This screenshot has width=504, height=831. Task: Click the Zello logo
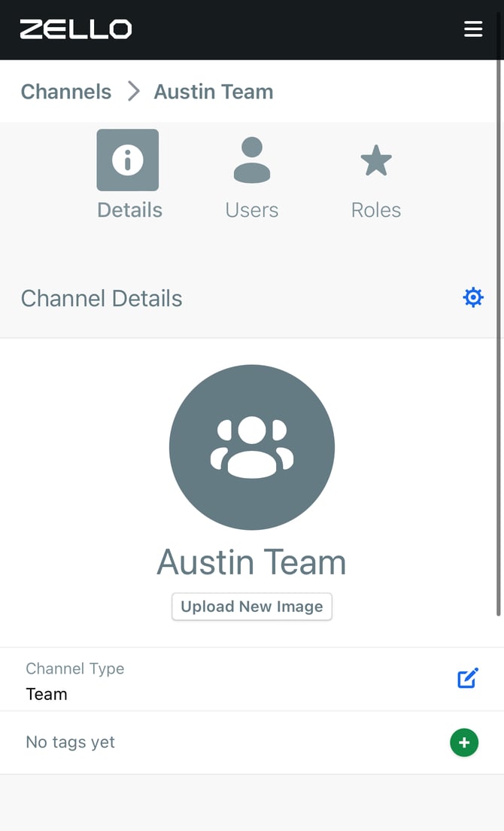pyautogui.click(x=76, y=29)
